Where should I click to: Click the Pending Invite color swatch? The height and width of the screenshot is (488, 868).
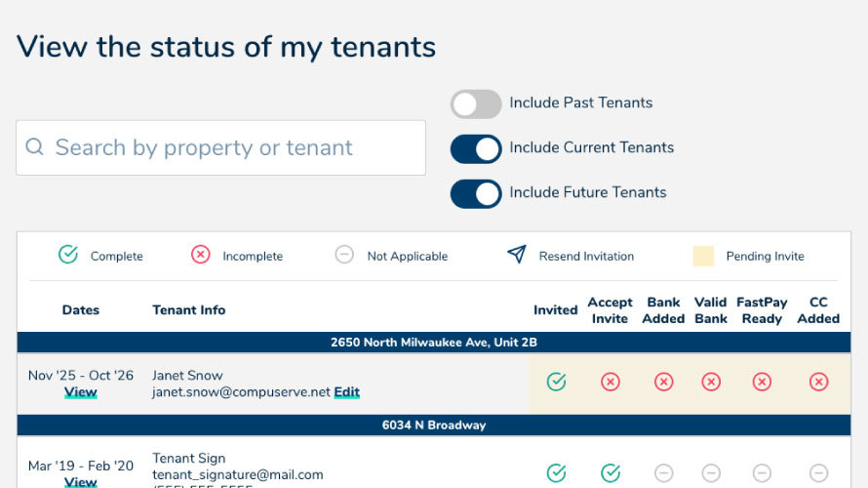click(x=703, y=256)
